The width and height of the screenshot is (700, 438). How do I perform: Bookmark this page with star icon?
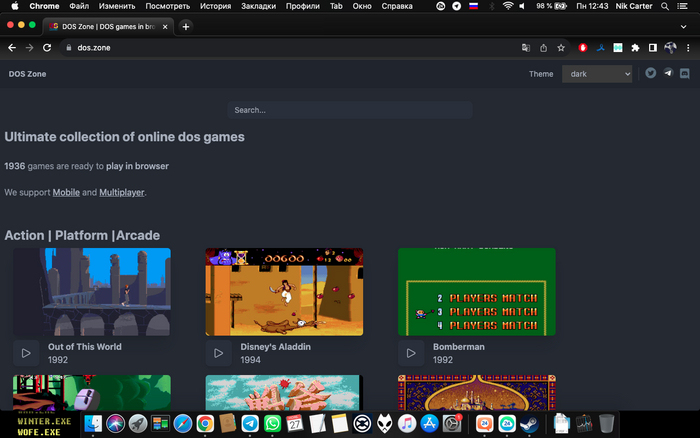(x=561, y=48)
